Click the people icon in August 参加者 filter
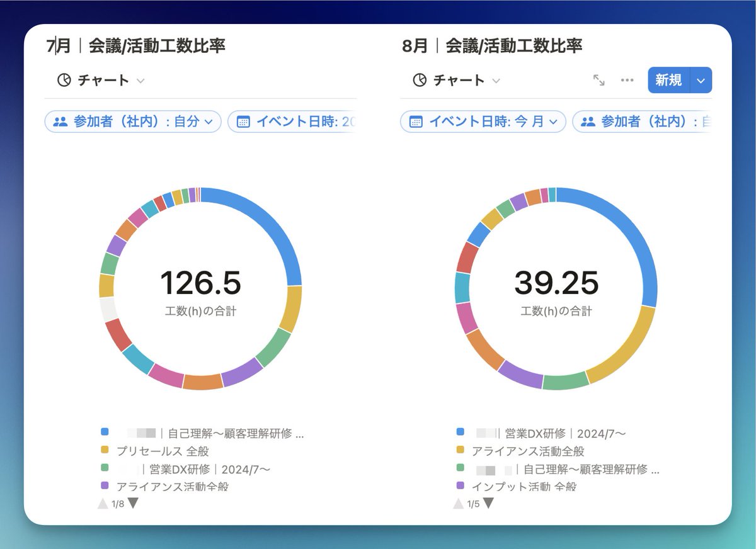The image size is (756, 549). [588, 122]
